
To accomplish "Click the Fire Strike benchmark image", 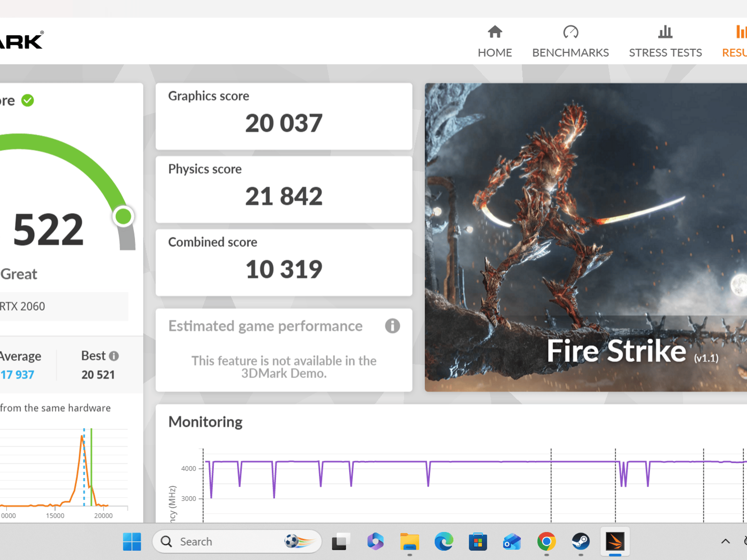I will click(586, 237).
